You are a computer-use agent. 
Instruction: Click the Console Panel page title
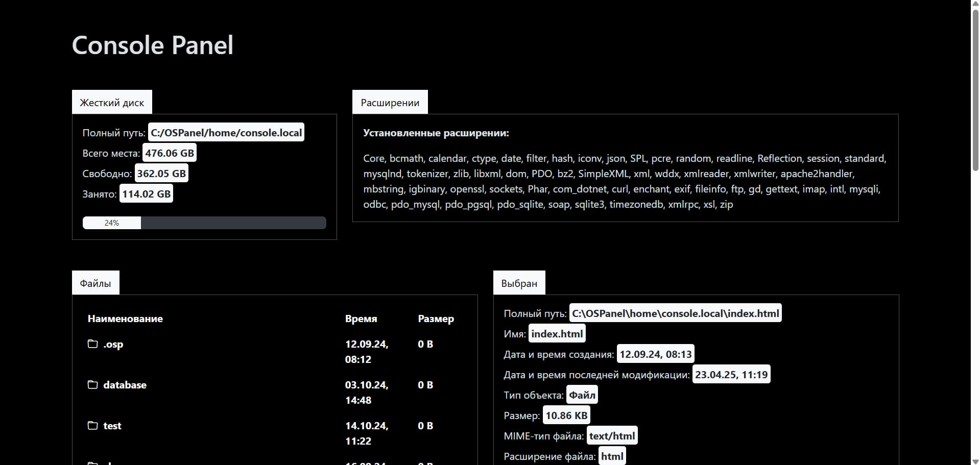coord(152,45)
